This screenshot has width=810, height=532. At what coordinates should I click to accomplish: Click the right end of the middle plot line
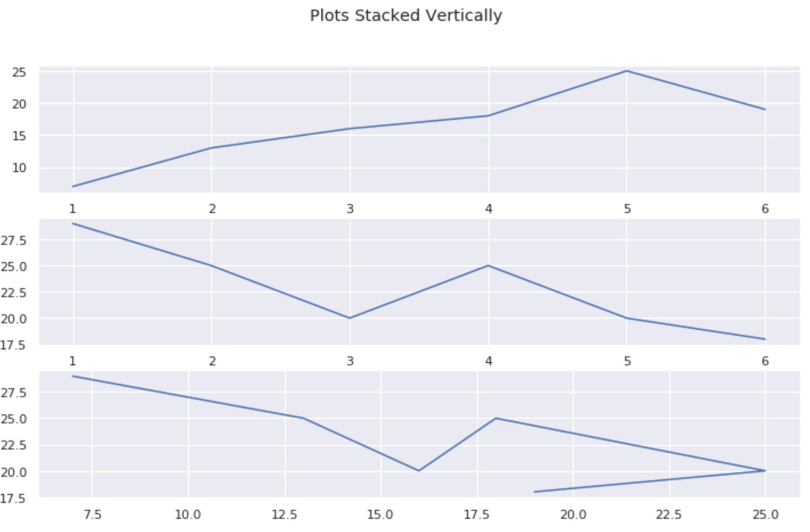coord(765,339)
